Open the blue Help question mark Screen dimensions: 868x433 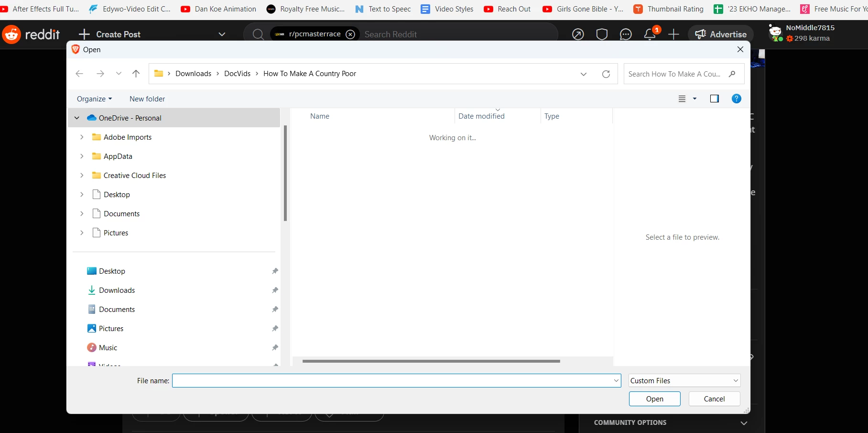[737, 99]
